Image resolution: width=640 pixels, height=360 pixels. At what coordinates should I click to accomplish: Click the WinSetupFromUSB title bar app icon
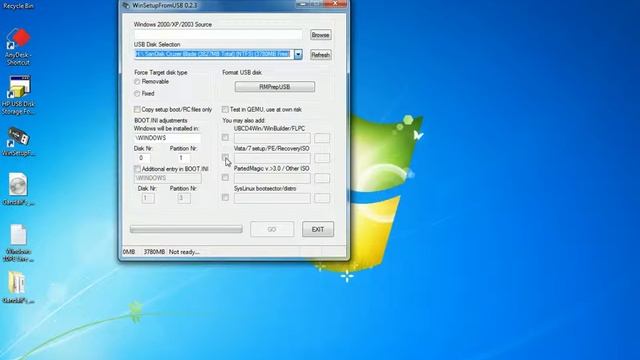pyautogui.click(x=126, y=5)
